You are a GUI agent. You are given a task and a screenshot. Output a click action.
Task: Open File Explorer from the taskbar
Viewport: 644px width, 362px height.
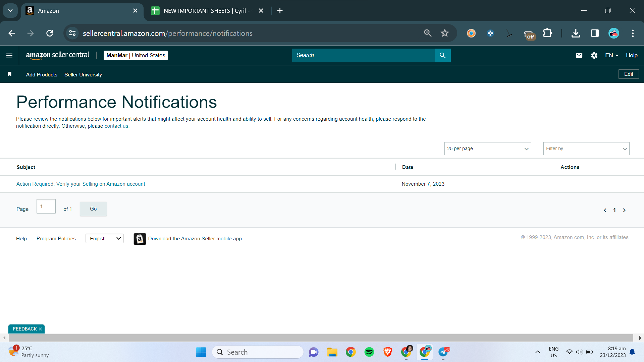(332, 352)
